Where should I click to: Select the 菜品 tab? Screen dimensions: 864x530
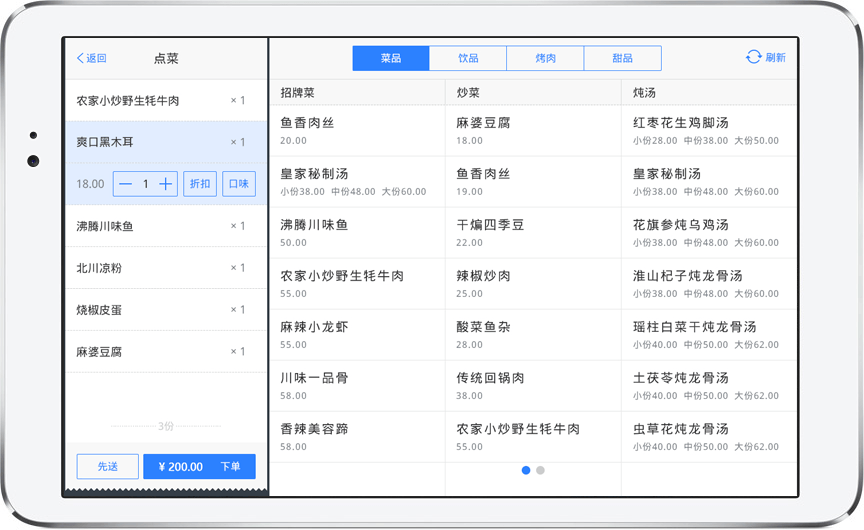[391, 58]
